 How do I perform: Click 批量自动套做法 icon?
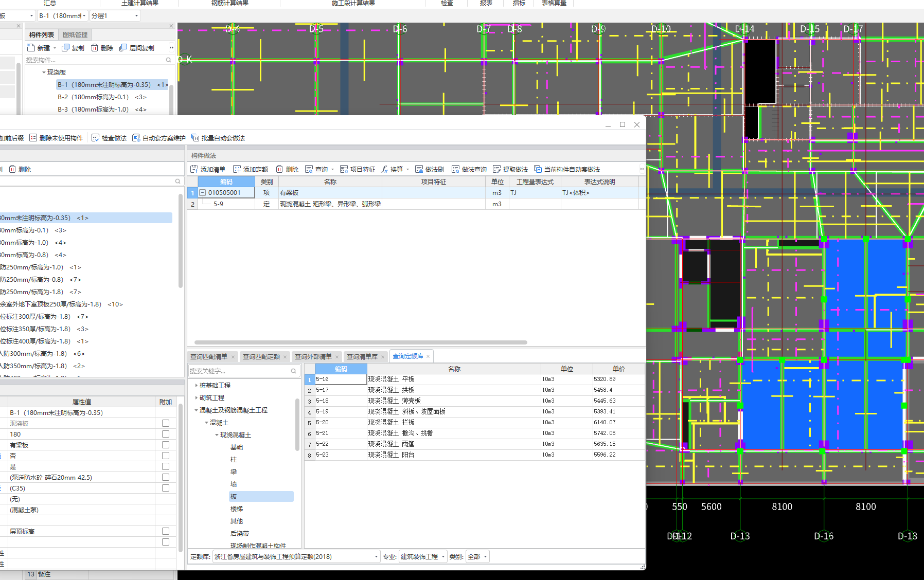pyautogui.click(x=195, y=138)
